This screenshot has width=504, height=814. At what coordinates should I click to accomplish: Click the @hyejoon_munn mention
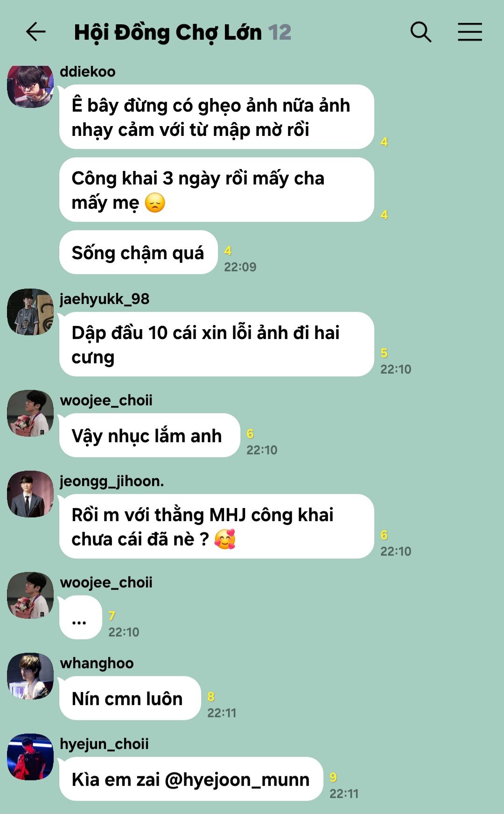(x=237, y=779)
